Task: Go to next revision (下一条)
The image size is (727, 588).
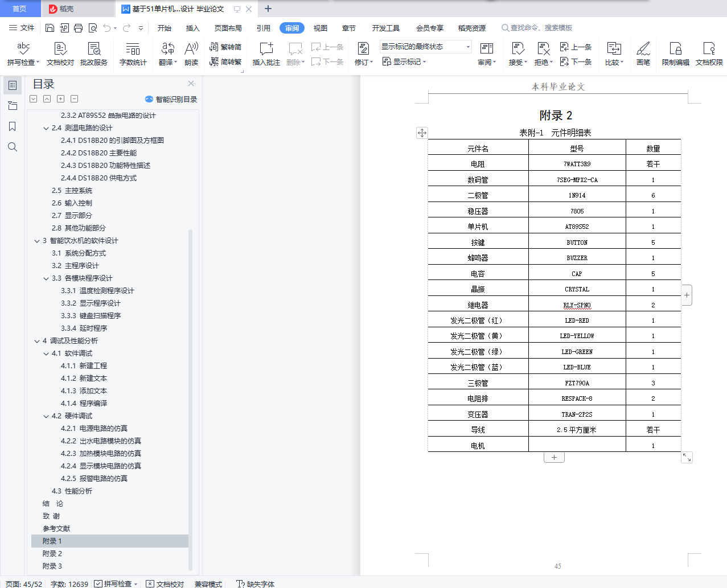Action: coord(576,61)
